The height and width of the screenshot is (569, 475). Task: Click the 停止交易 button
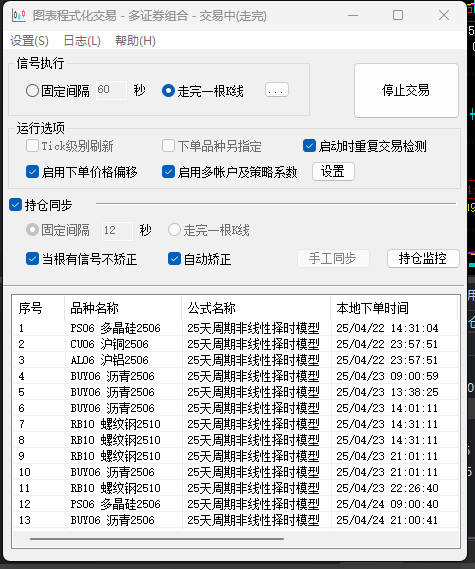406,90
